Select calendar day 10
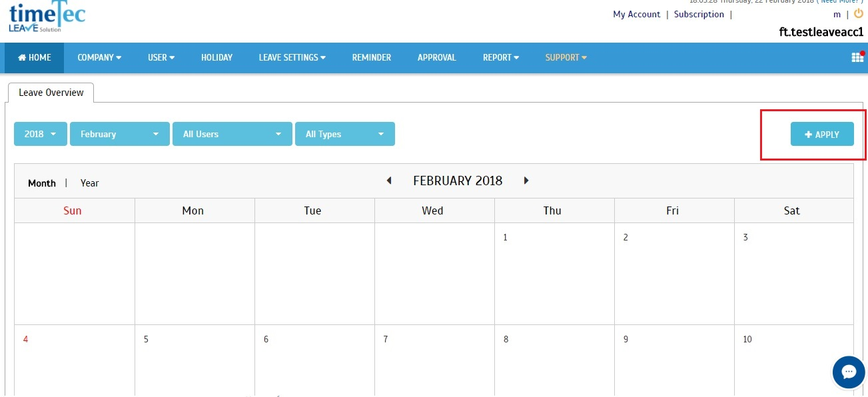The height and width of the screenshot is (397, 868). coord(794,360)
